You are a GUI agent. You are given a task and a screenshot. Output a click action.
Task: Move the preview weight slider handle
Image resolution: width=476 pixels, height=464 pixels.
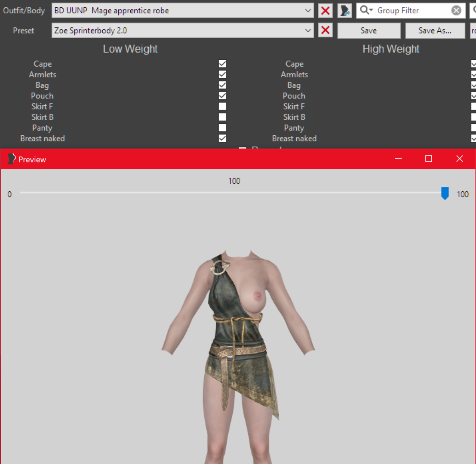[x=445, y=193]
